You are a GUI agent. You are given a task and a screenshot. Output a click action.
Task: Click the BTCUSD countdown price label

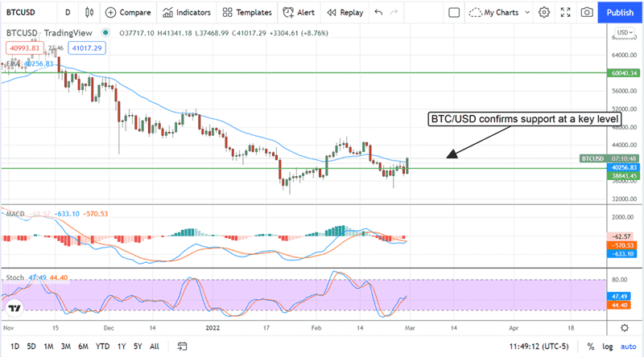click(x=609, y=158)
